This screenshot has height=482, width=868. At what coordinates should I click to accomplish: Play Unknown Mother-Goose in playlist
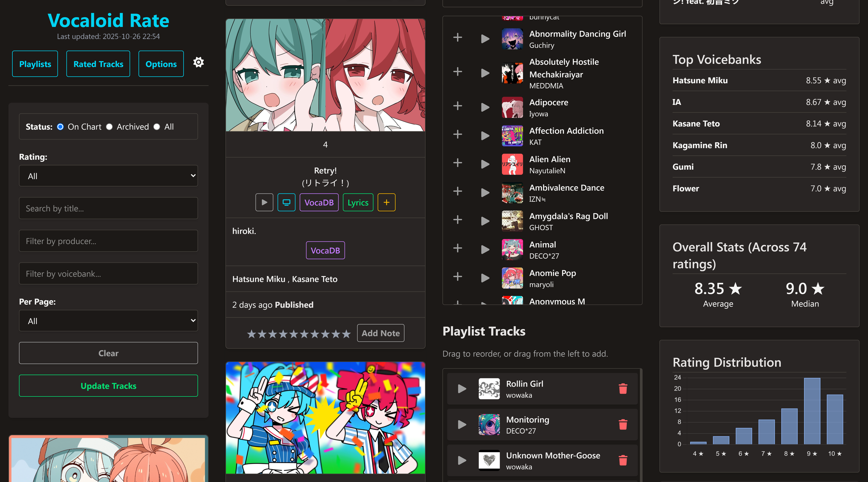click(462, 460)
